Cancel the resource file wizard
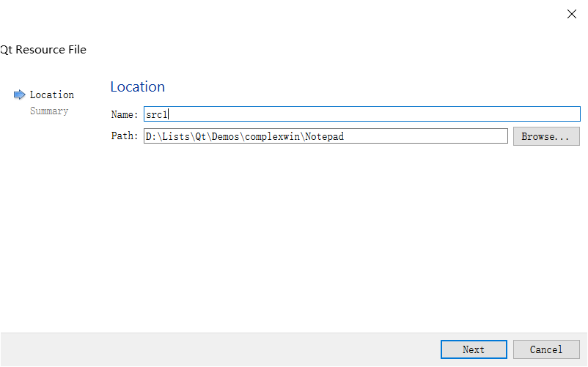The height and width of the screenshot is (367, 588). coord(546,349)
